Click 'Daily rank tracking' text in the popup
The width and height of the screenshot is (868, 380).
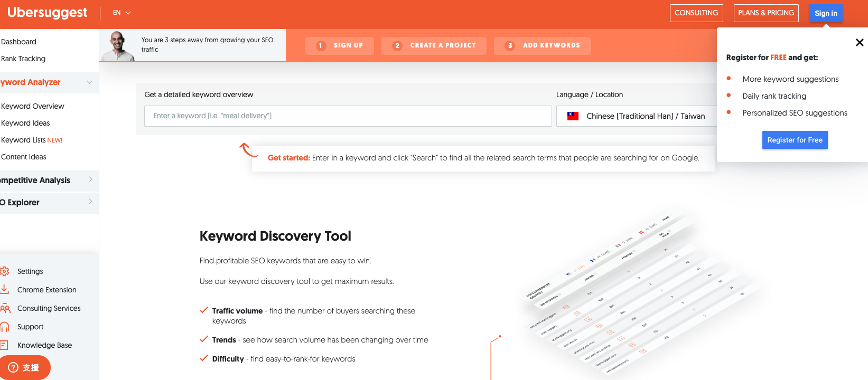click(x=774, y=96)
